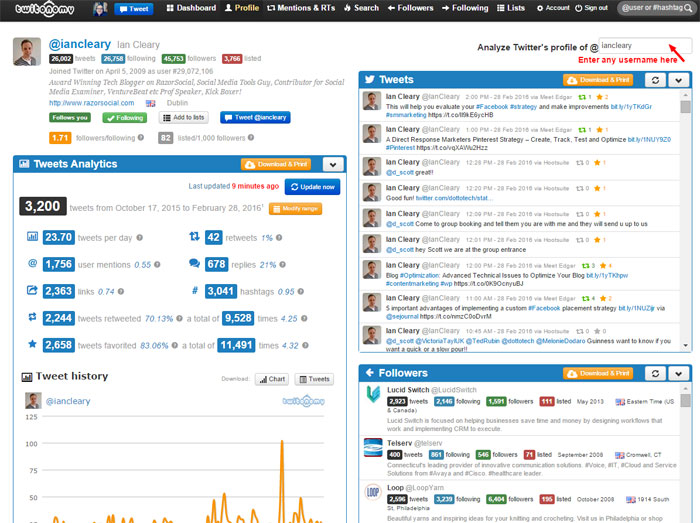Open the bit.ly/1yTKdGr link in first tweet
Viewport: 700px width, 523px height.
(x=631, y=107)
